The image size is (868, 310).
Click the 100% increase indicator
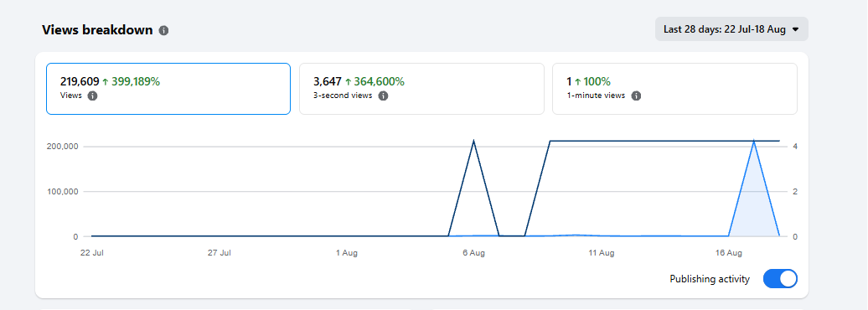pyautogui.click(x=592, y=81)
